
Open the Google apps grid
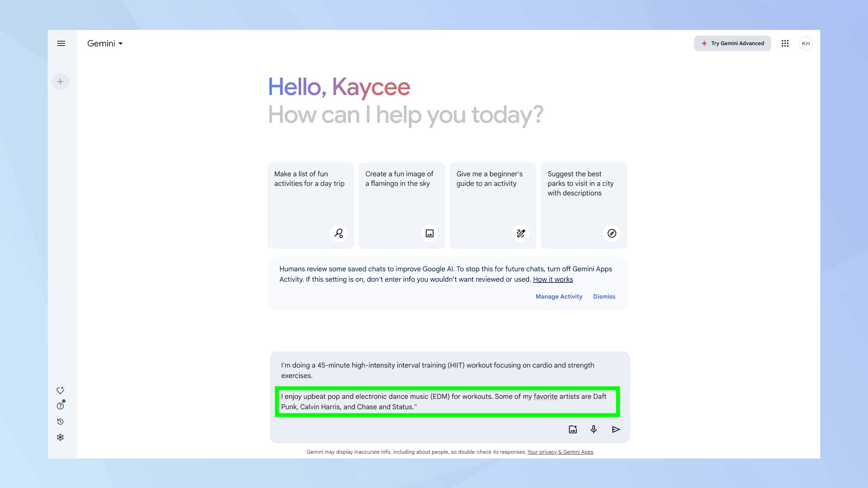pos(785,43)
